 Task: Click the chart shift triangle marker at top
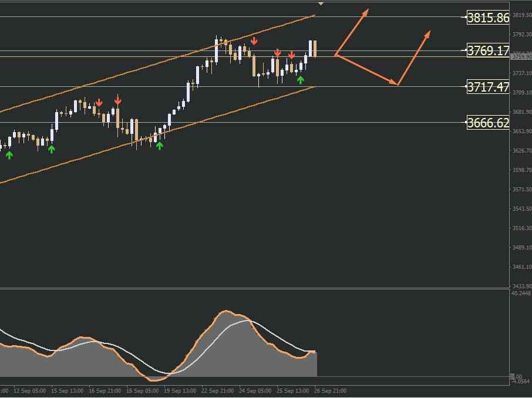pyautogui.click(x=321, y=4)
